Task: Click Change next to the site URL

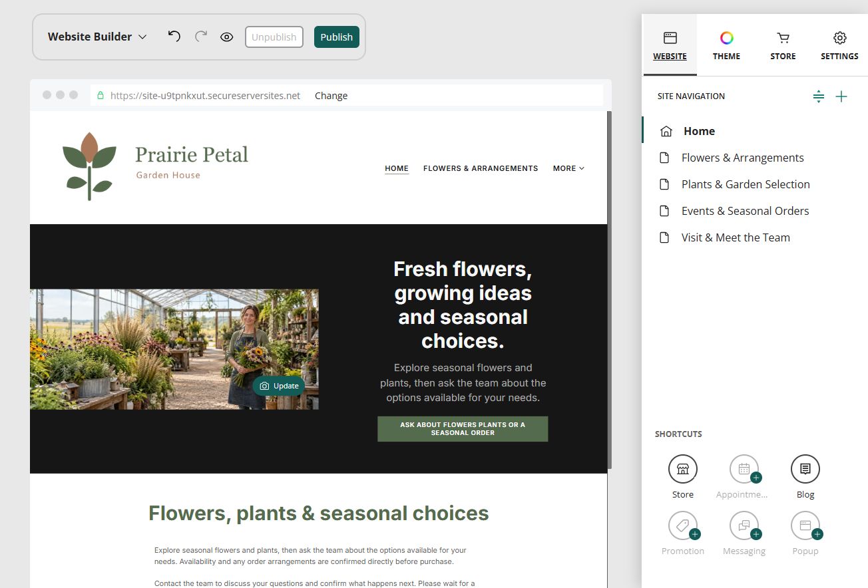Action: tap(331, 96)
